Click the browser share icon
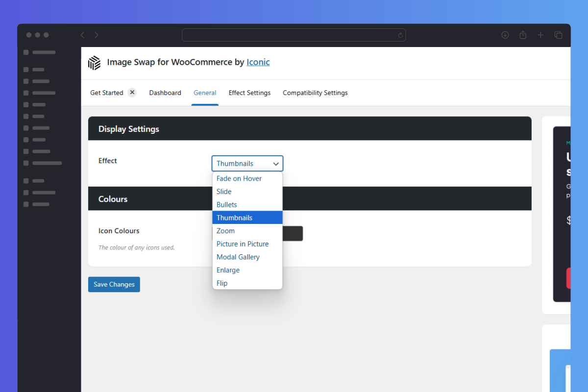Image resolution: width=588 pixels, height=392 pixels. coord(523,35)
